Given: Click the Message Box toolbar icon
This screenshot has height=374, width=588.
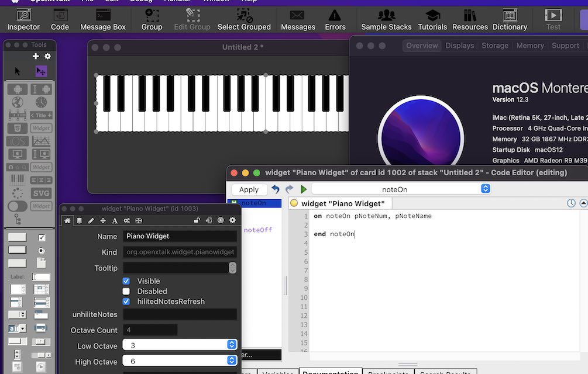Looking at the screenshot, I should pos(103,19).
